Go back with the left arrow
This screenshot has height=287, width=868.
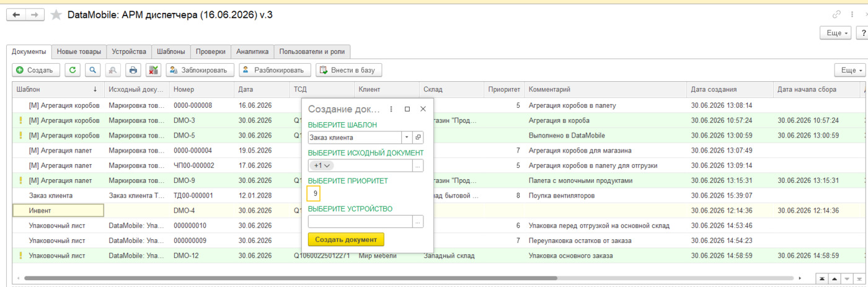[16, 15]
